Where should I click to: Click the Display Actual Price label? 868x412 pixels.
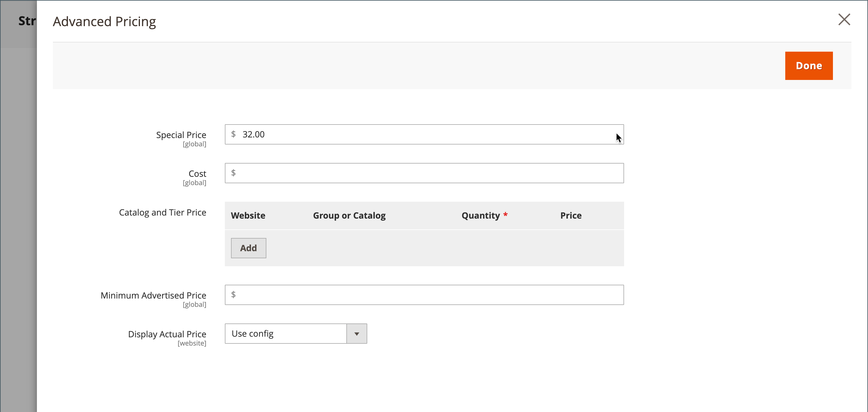167,334
